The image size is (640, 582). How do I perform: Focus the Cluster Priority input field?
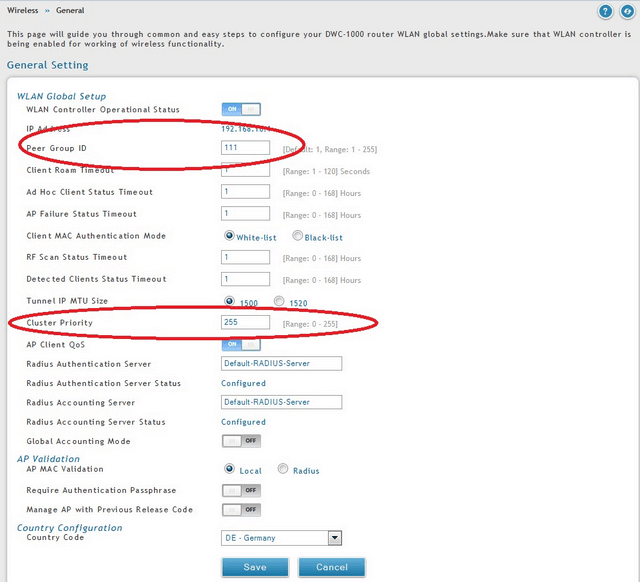tap(245, 322)
